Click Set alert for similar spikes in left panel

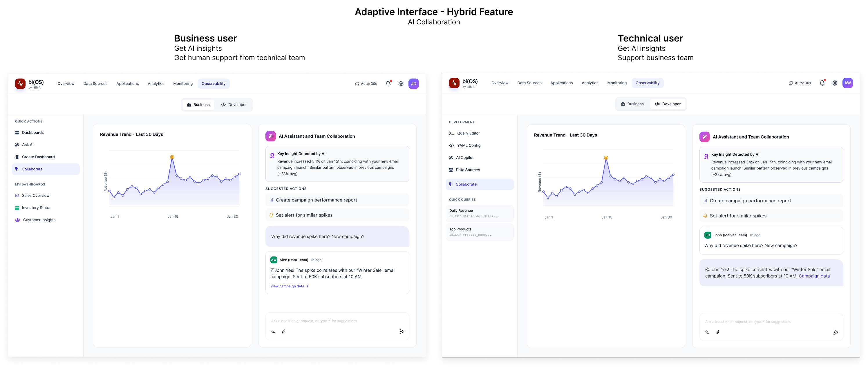click(304, 215)
